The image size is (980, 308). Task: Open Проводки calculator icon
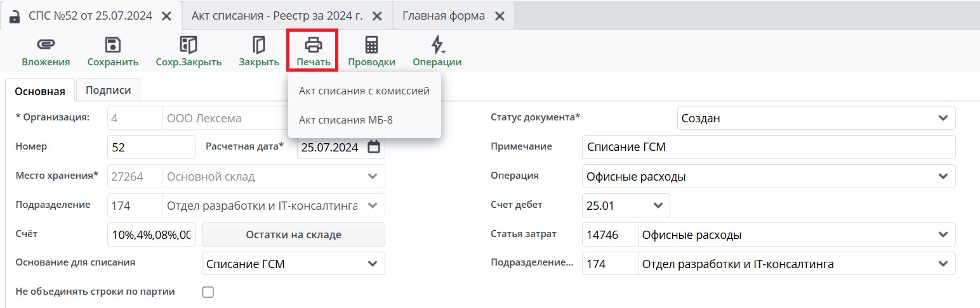point(371,45)
